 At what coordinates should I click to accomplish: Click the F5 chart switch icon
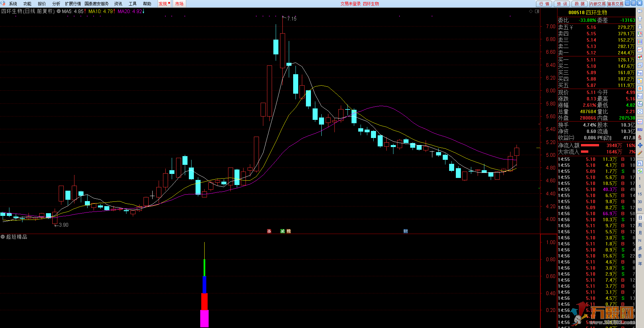coord(640,163)
